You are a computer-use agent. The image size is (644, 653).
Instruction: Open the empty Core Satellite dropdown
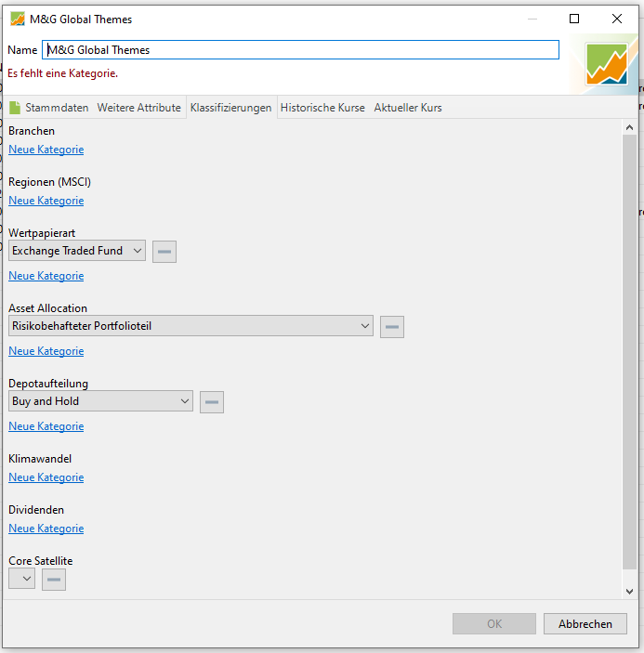pyautogui.click(x=21, y=579)
